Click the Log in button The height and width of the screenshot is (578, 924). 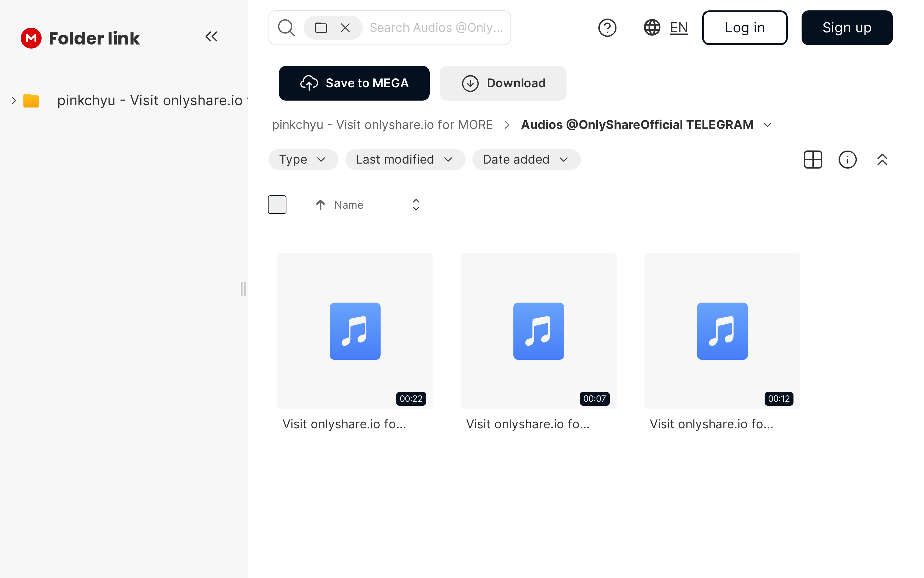pos(745,27)
